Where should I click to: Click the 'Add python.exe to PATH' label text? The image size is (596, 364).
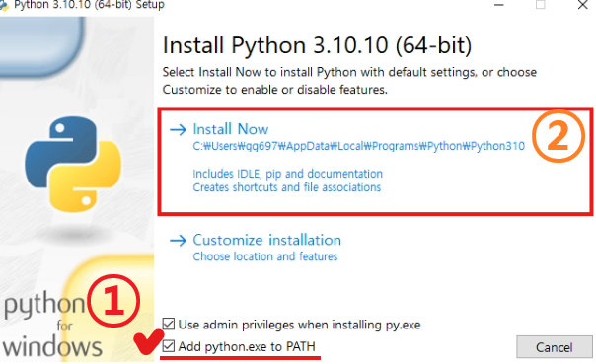pyautogui.click(x=247, y=346)
